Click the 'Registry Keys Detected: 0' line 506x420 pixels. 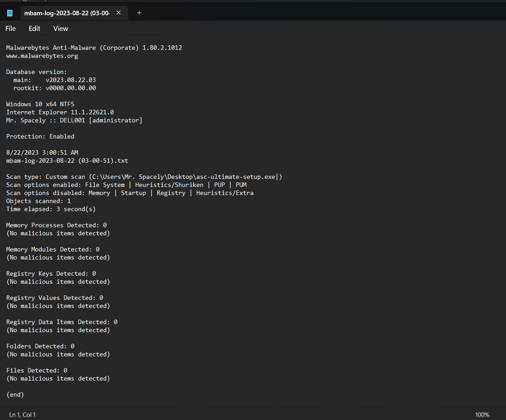coord(51,273)
